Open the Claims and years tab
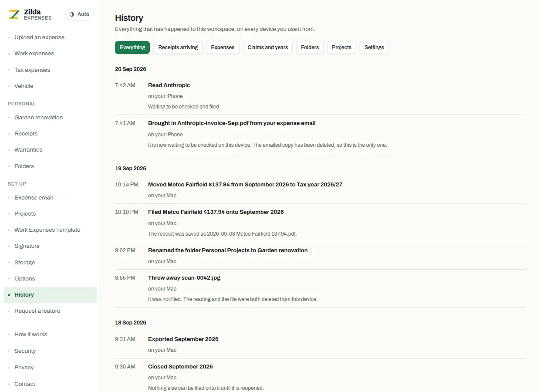This screenshot has width=540, height=392. click(x=268, y=47)
